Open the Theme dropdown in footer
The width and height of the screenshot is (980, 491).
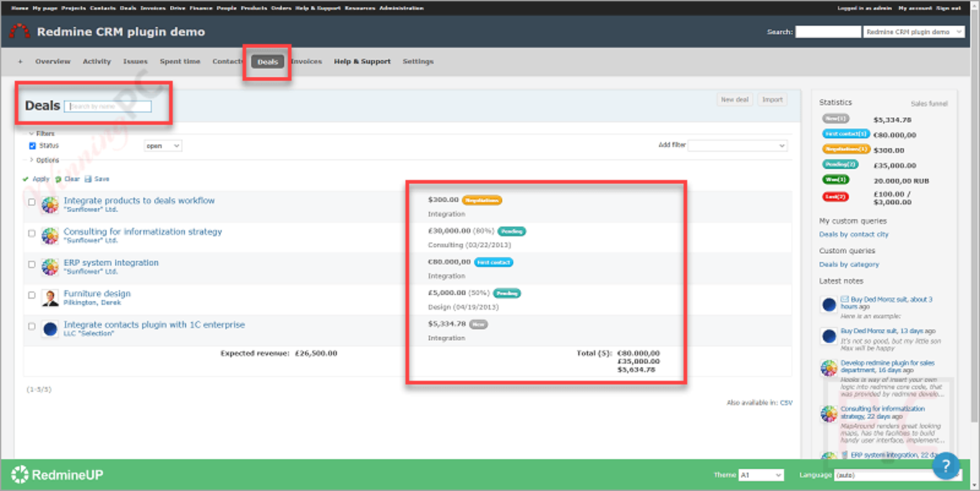pyautogui.click(x=761, y=475)
